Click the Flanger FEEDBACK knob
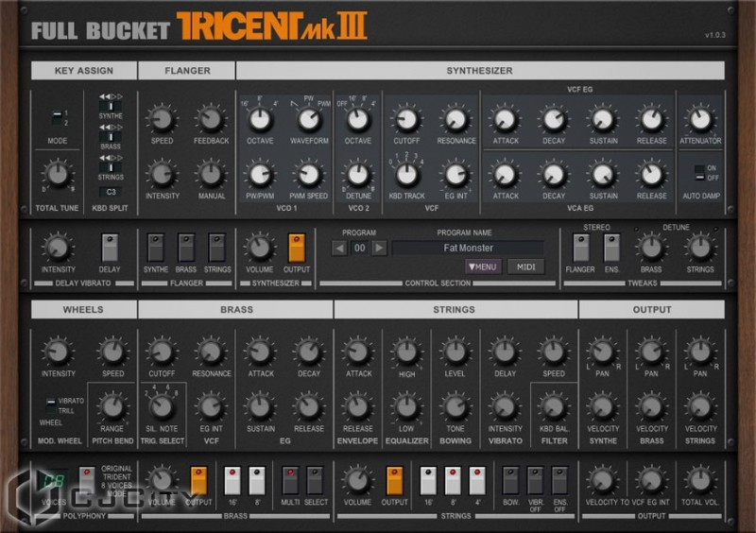The height and width of the screenshot is (533, 756). coord(211,120)
